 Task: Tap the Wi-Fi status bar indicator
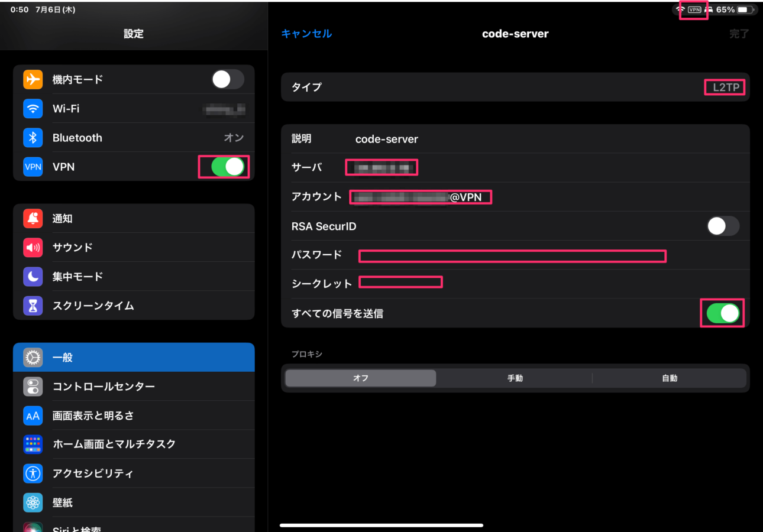(680, 9)
